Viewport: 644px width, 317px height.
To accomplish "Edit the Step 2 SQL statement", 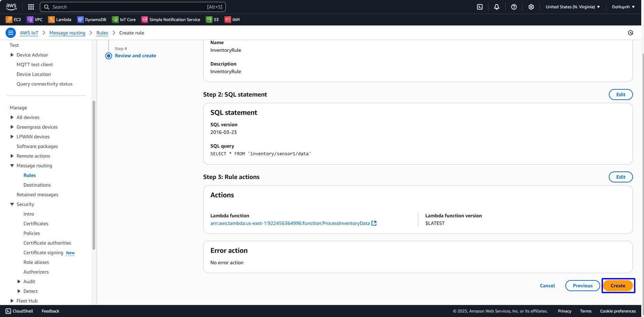I will click(x=620, y=95).
